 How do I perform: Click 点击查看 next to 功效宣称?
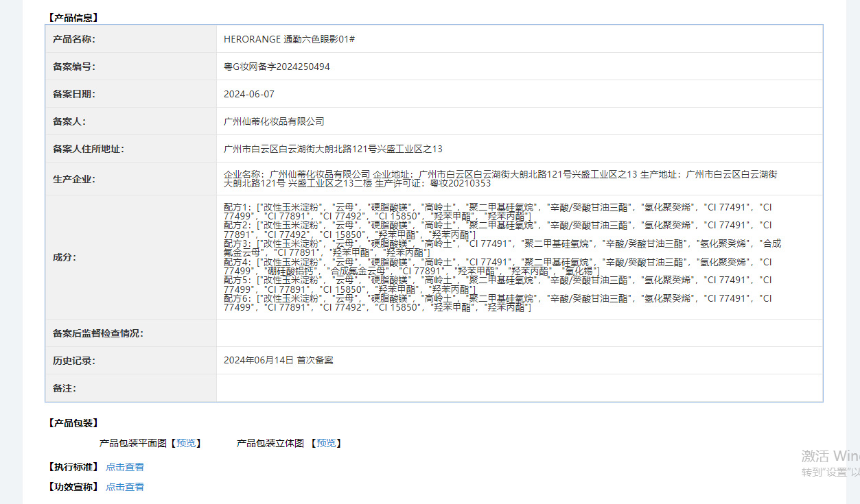[x=125, y=487]
